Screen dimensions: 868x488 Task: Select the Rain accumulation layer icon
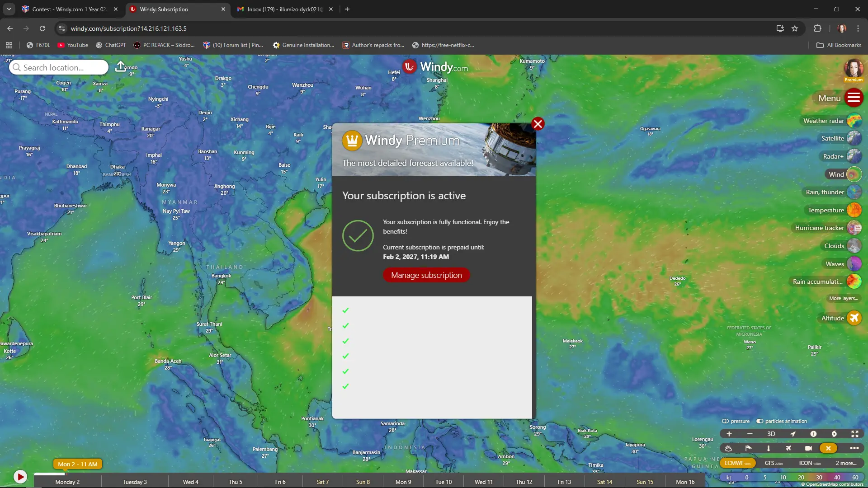pos(854,282)
